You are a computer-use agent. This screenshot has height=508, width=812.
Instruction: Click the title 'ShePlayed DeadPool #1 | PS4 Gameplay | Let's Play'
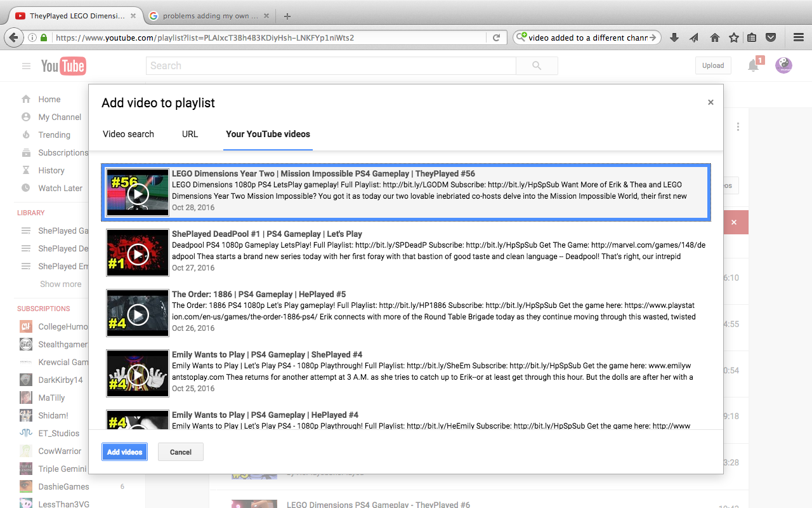pos(267,234)
